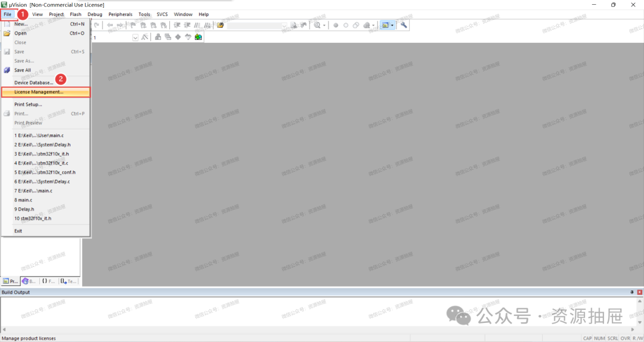Open Configuration via wrench icon
Image resolution: width=644 pixels, height=342 pixels.
coord(404,26)
